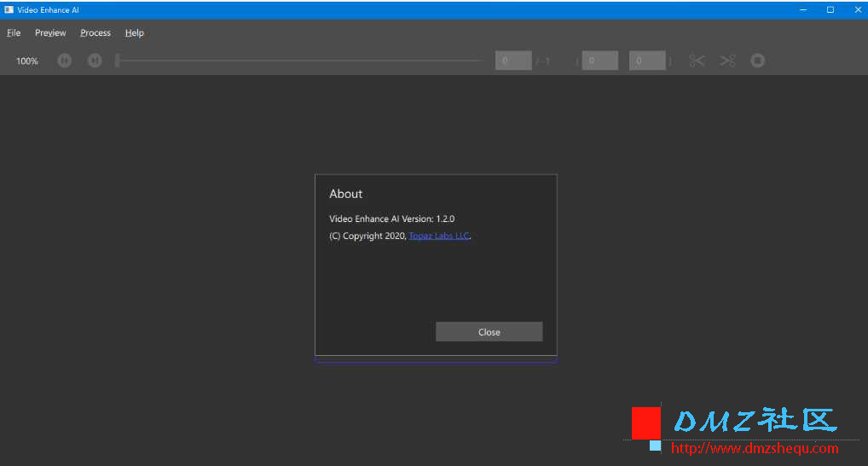Viewport: 868px width, 466px height.
Task: Click the trim end frame field
Action: click(x=647, y=61)
